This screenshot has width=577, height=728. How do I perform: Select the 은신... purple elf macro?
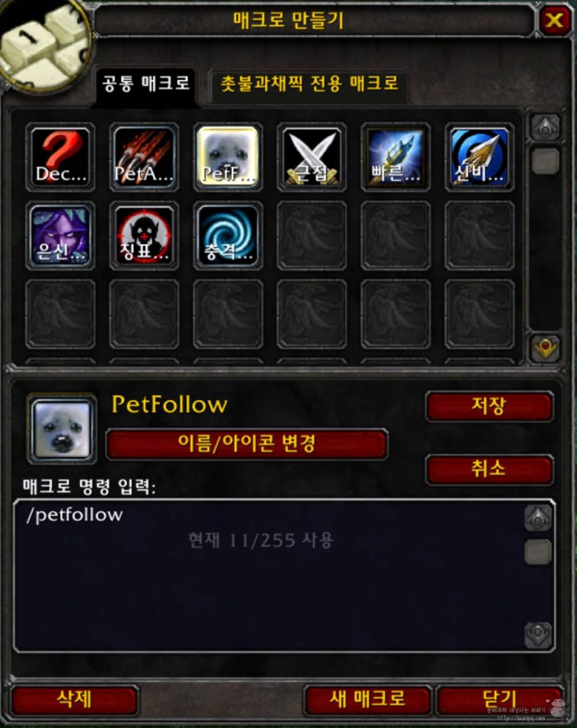(x=61, y=236)
